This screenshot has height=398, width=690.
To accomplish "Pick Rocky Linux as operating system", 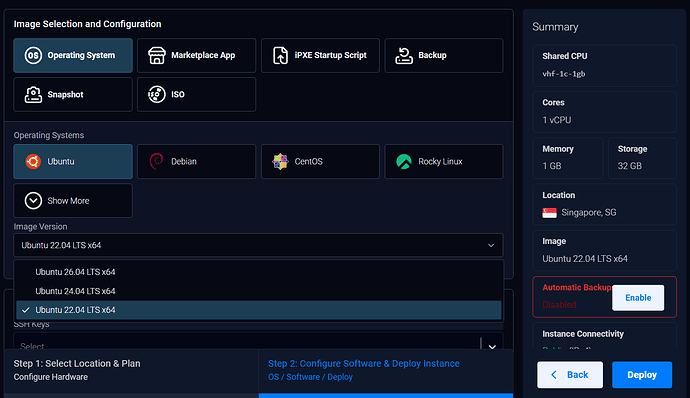I will click(444, 162).
